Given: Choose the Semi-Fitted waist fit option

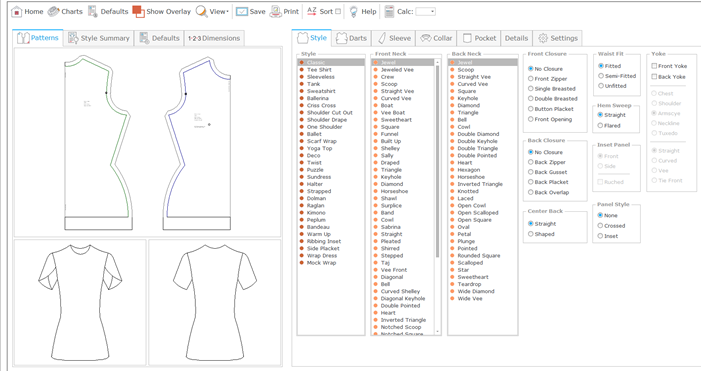Looking at the screenshot, I should (x=601, y=76).
